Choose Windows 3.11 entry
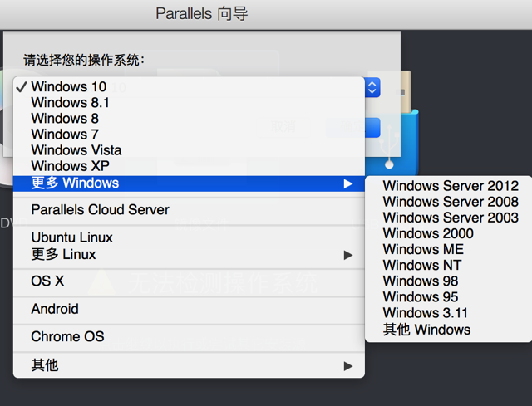The image size is (532, 406). [425, 313]
